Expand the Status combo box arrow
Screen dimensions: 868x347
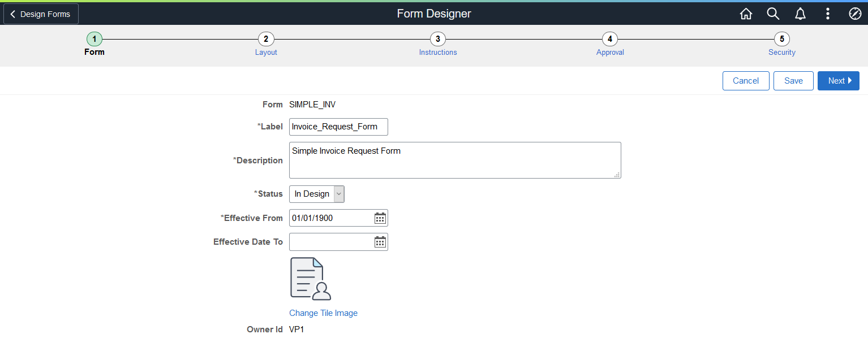click(x=338, y=194)
